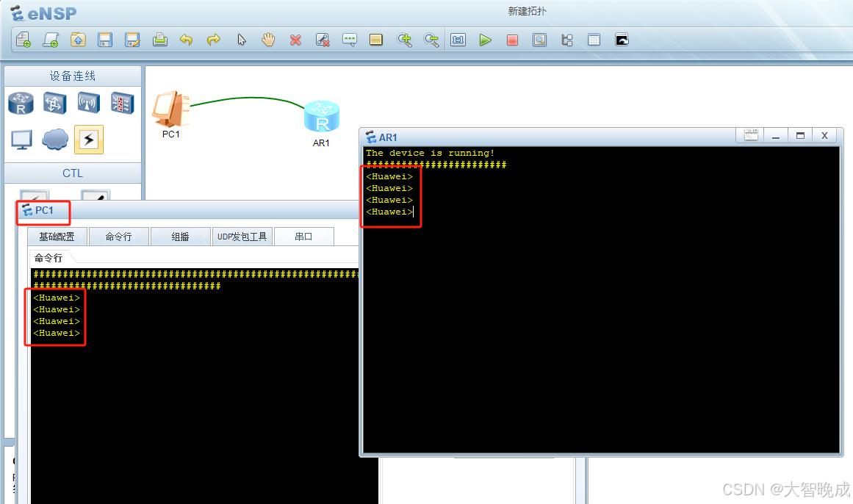853x504 pixels.
Task: Save the topology with floppy icon
Action: (x=105, y=40)
